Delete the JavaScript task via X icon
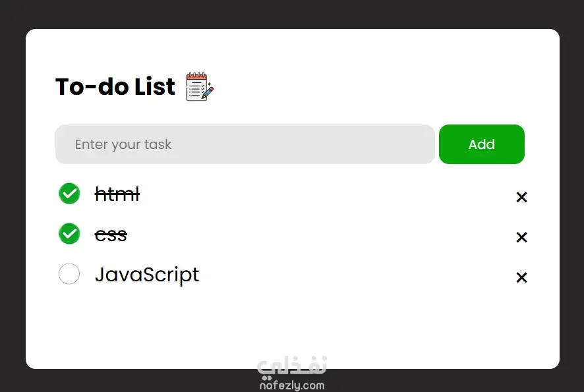 coord(521,277)
